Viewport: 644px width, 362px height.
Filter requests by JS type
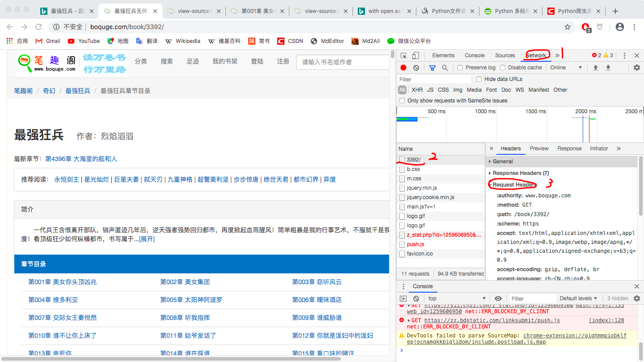point(430,90)
